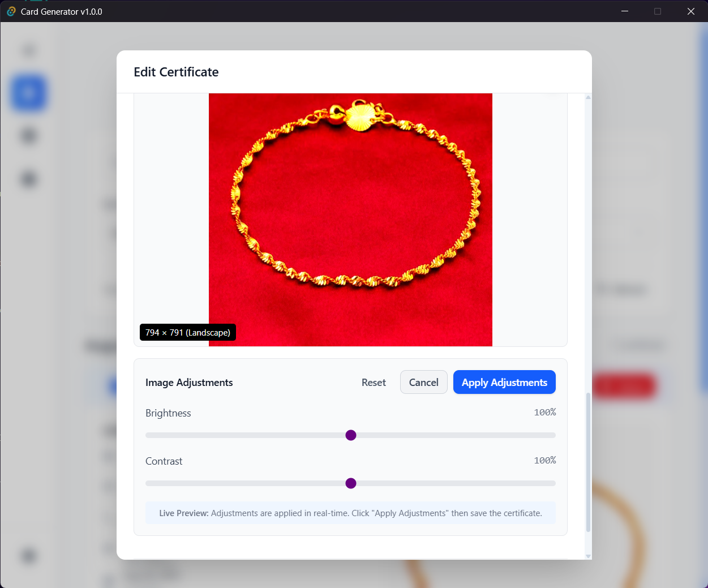Viewport: 708px width, 588px height.
Task: Click the scrollbar up arrow
Action: point(587,96)
